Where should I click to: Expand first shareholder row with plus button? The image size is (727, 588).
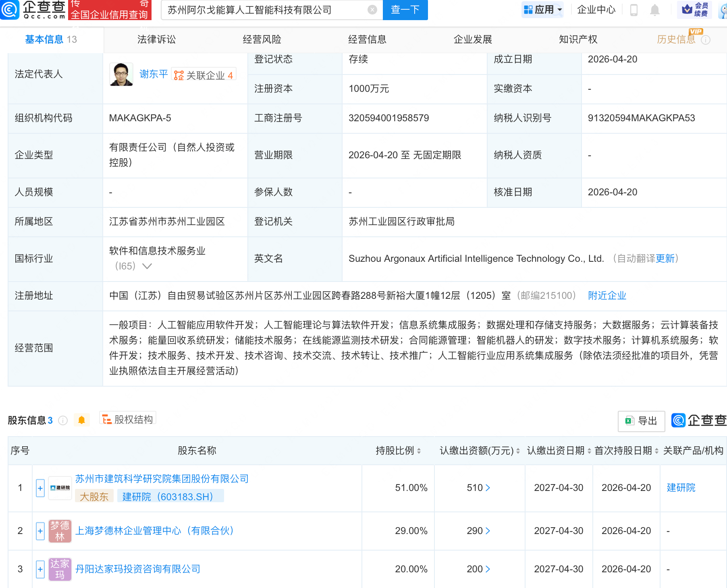(x=40, y=488)
